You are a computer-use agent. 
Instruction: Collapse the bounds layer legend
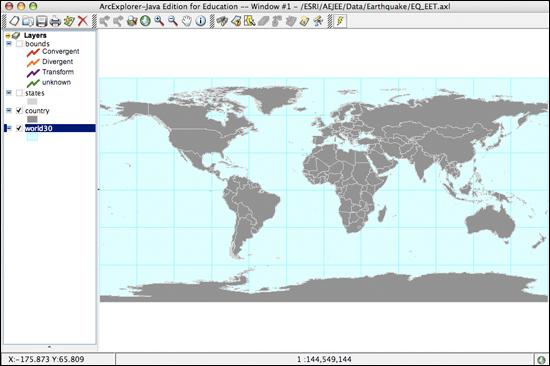click(x=9, y=44)
